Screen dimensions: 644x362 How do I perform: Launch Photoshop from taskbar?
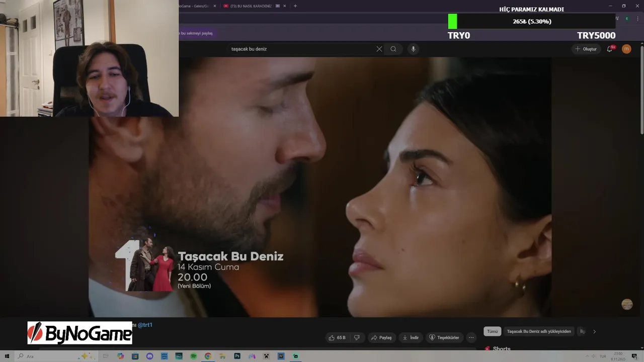237,356
